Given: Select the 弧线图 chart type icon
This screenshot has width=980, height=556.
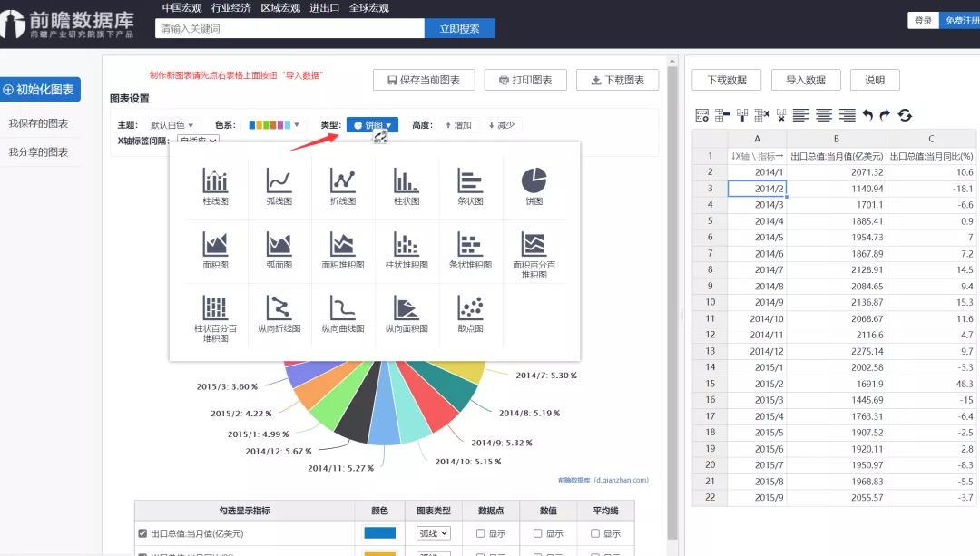Looking at the screenshot, I should [279, 186].
